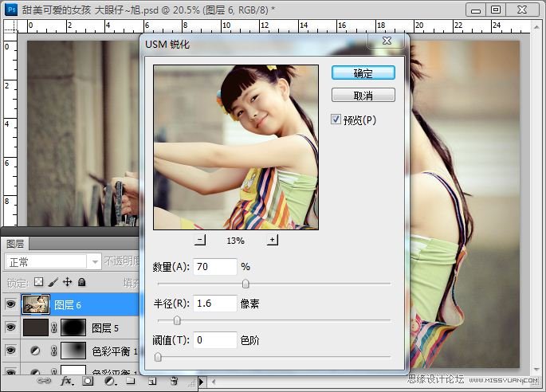546x392 pixels.
Task: Cancel dialog with 取消 button
Action: coord(363,95)
